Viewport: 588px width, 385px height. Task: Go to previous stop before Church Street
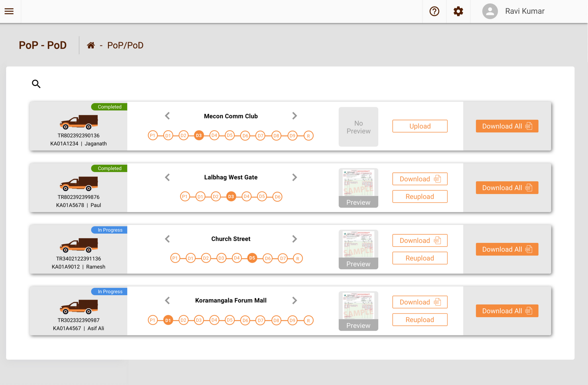167,239
